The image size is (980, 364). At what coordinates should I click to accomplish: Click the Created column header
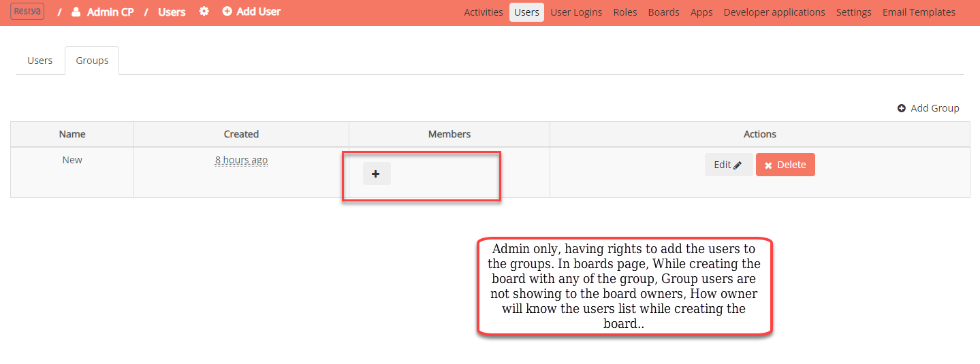coord(241,134)
